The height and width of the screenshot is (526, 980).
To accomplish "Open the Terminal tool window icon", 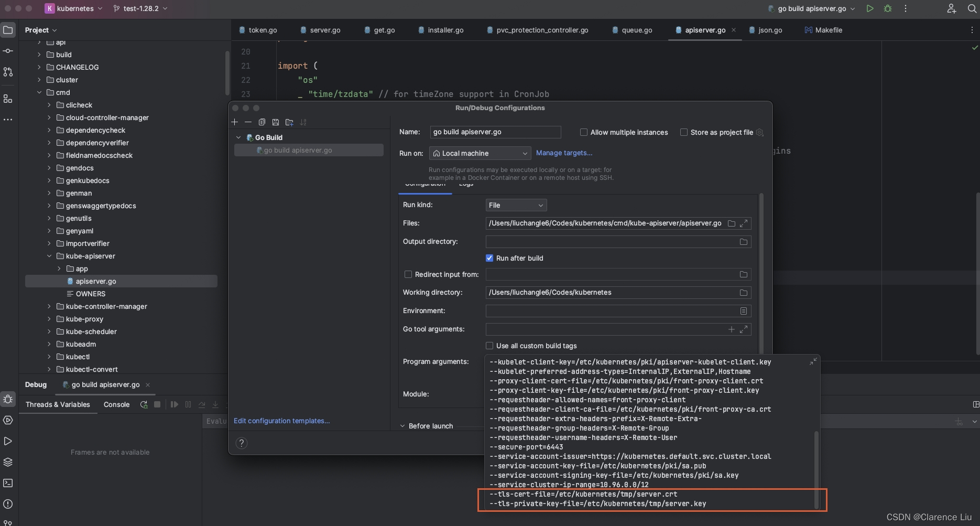I will (8, 483).
